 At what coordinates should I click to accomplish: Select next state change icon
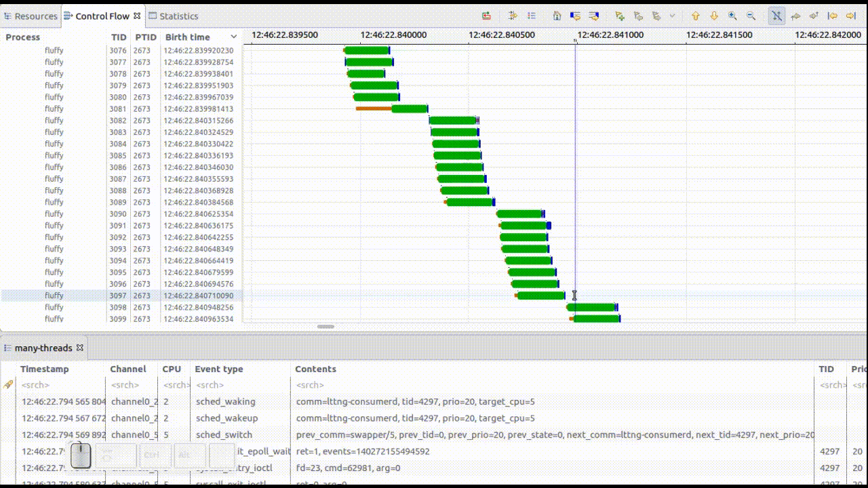click(x=594, y=16)
